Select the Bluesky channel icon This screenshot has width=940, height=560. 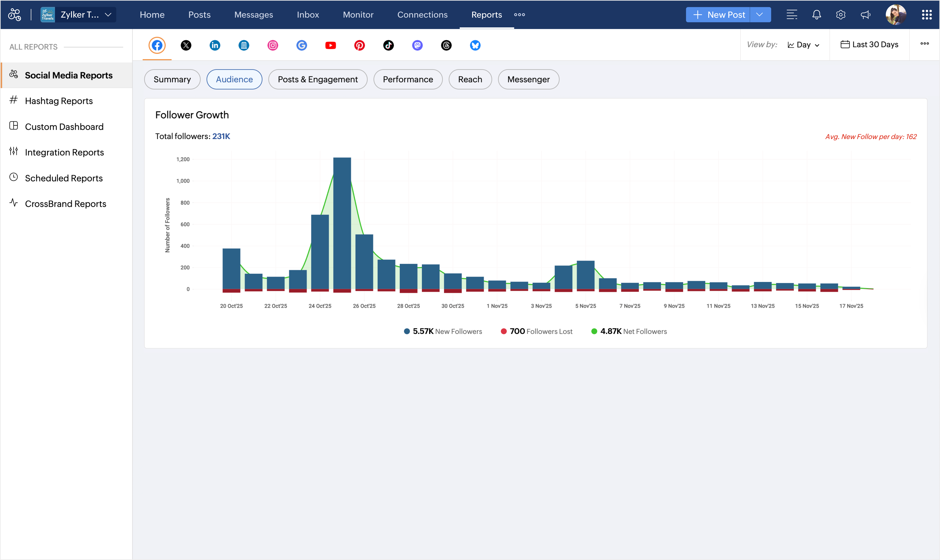point(475,45)
